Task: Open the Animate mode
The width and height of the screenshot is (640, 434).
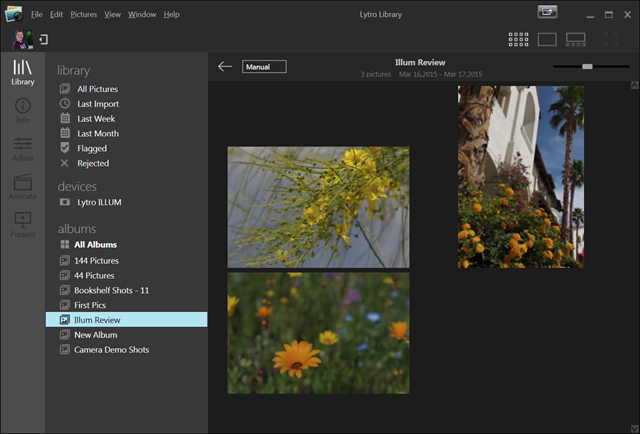Action: click(x=22, y=187)
